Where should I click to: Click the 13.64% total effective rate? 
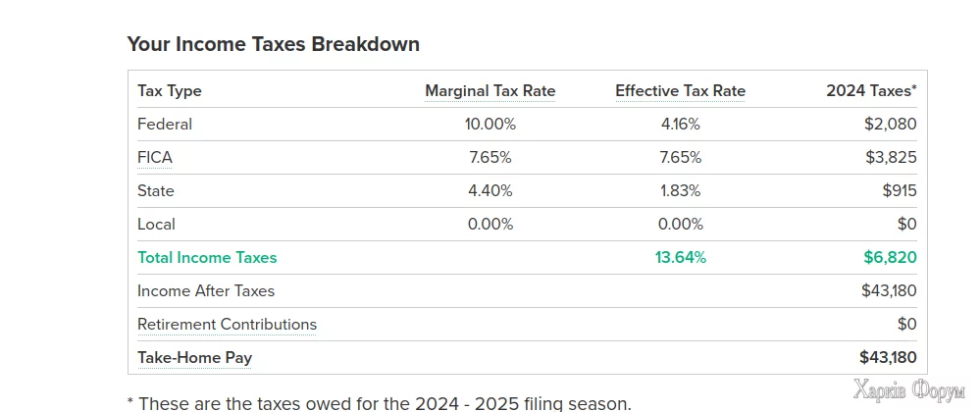coord(680,258)
